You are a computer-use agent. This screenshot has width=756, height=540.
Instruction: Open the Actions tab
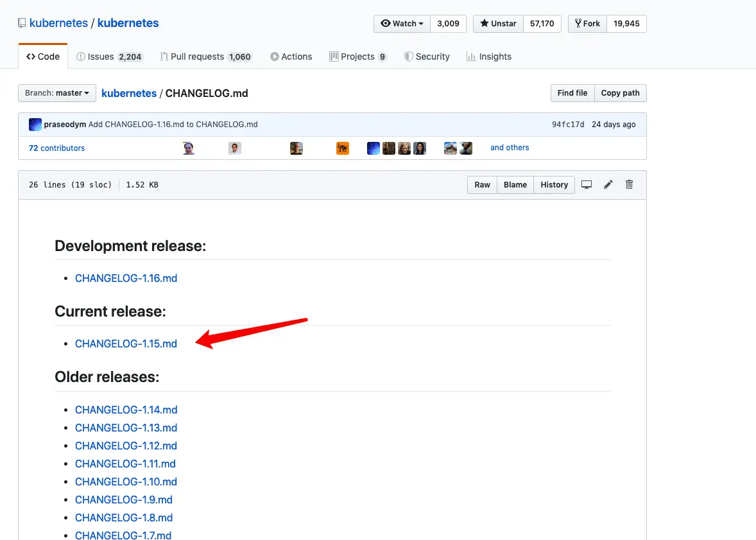291,57
